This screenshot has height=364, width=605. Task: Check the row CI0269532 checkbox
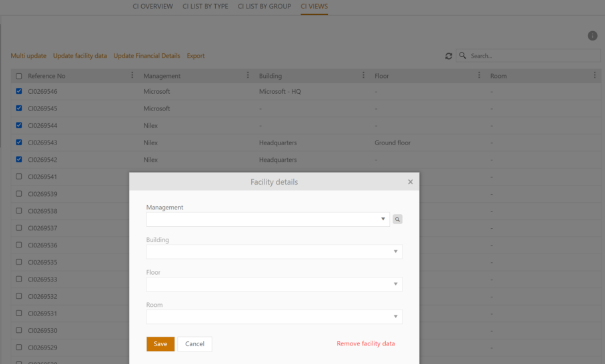click(19, 296)
